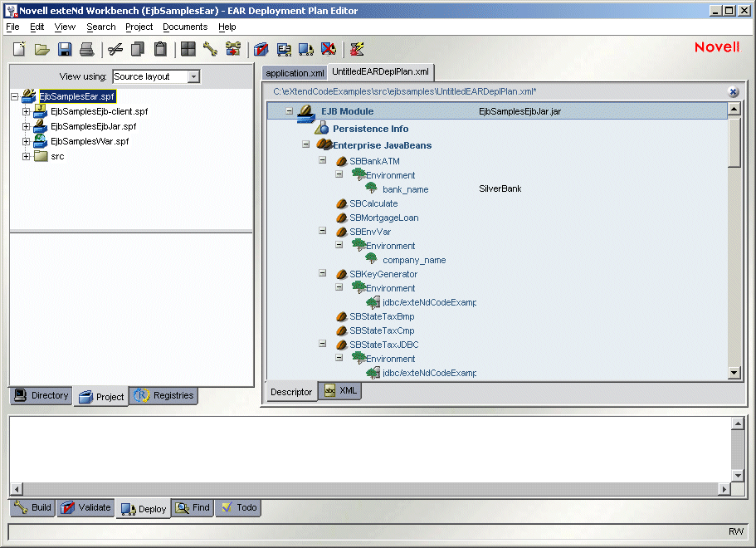Click the Undeploy red-X toolbar icon
This screenshot has width=756, height=548.
pos(329,49)
